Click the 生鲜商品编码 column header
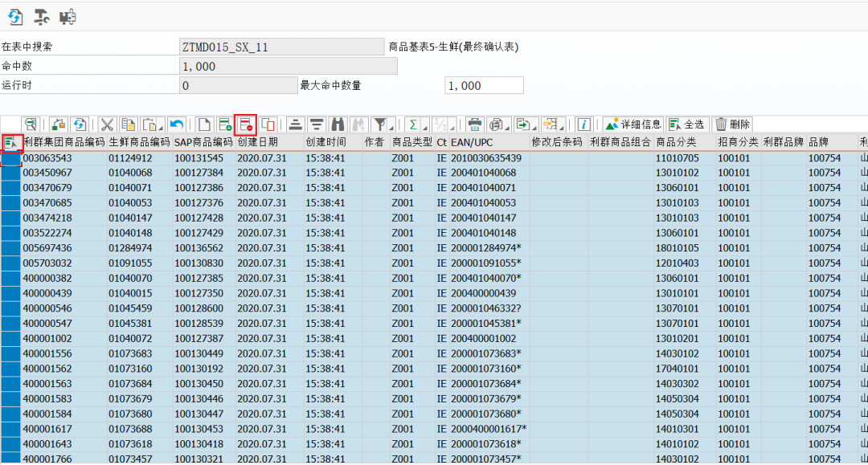The width and height of the screenshot is (868, 465). 140,143
